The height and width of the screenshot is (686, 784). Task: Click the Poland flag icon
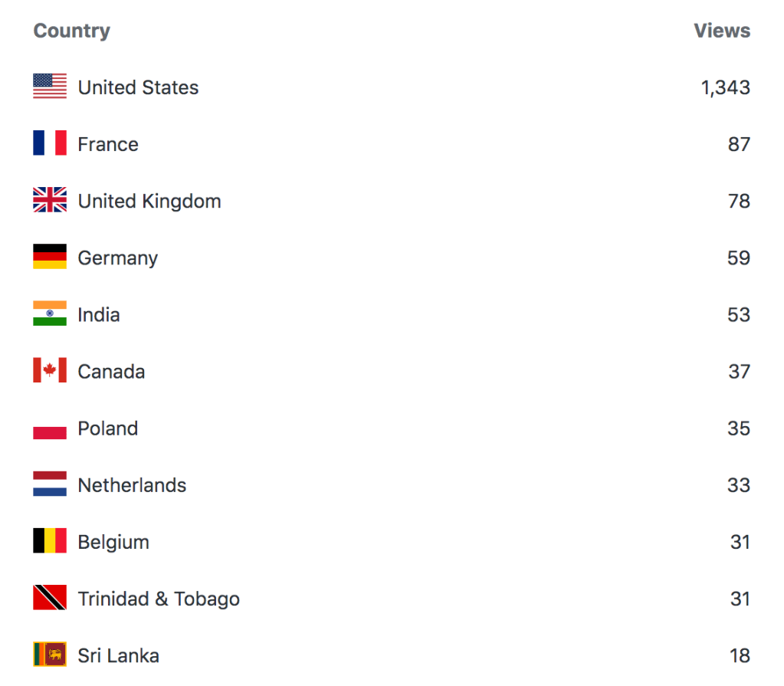point(50,428)
